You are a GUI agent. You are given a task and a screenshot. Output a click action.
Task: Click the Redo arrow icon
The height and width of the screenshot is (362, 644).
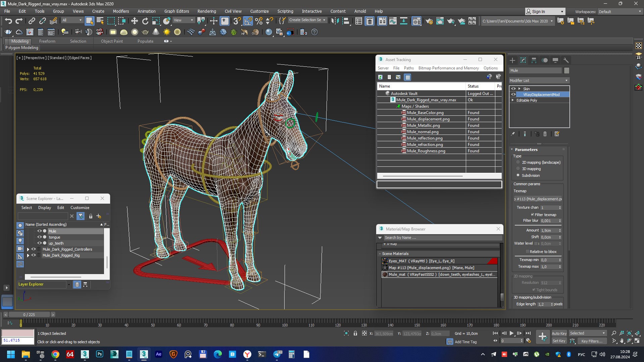click(19, 21)
